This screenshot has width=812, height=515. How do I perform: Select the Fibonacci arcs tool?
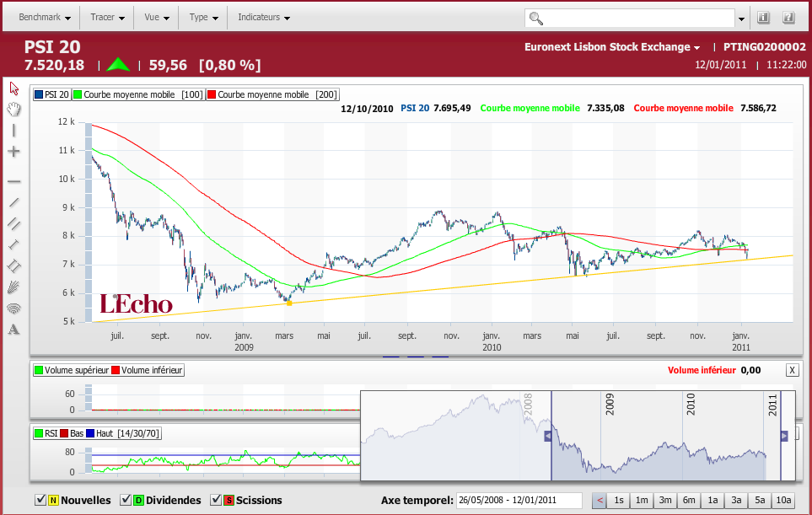[14, 308]
